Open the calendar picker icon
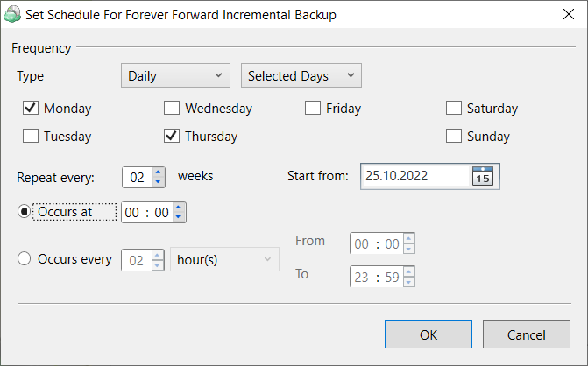The width and height of the screenshot is (588, 366). pos(483,176)
